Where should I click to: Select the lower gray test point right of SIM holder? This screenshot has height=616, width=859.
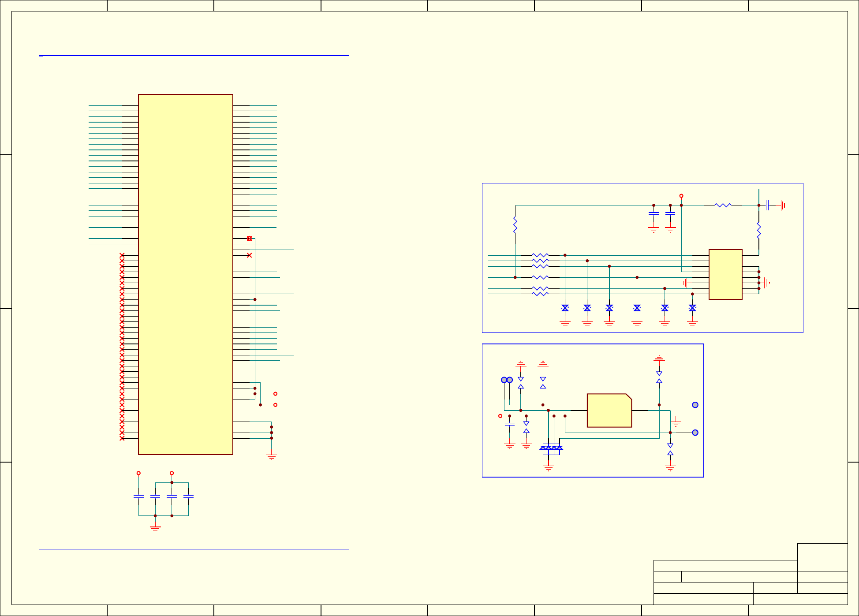695,433
